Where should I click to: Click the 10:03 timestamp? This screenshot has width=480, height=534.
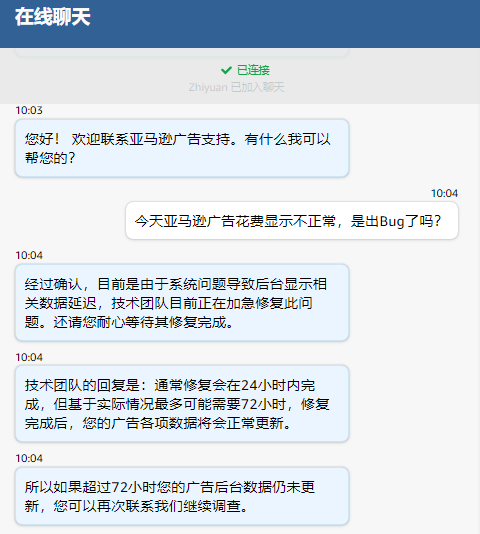click(x=29, y=110)
